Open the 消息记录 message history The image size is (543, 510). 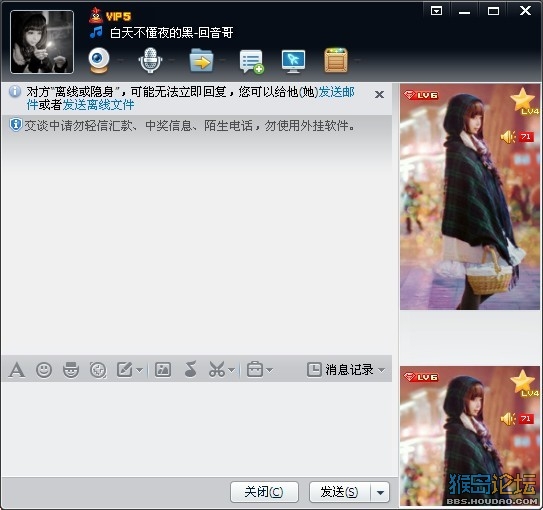pos(345,370)
